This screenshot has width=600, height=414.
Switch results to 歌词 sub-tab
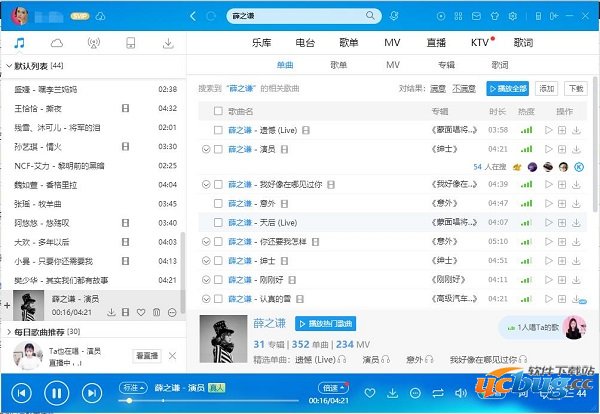pyautogui.click(x=500, y=65)
